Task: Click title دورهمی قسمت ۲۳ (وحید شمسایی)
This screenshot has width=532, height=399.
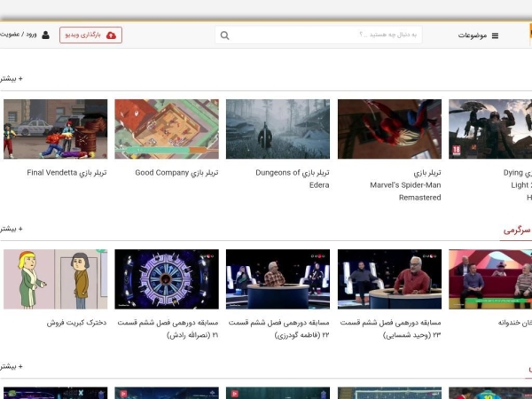Action: click(390, 329)
